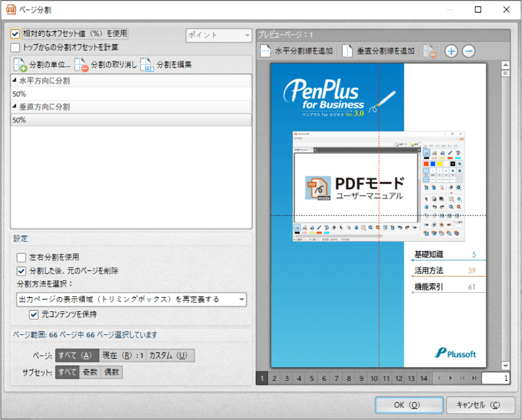Select the 50% entry under 垂直方向に分割
Screen dimensions: 522x420
tap(131, 120)
